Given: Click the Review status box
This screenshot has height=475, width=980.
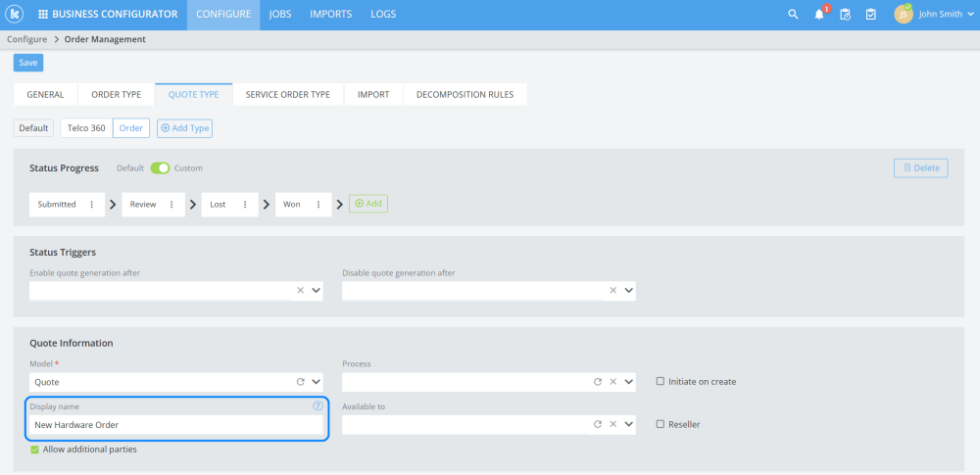Looking at the screenshot, I should [153, 205].
